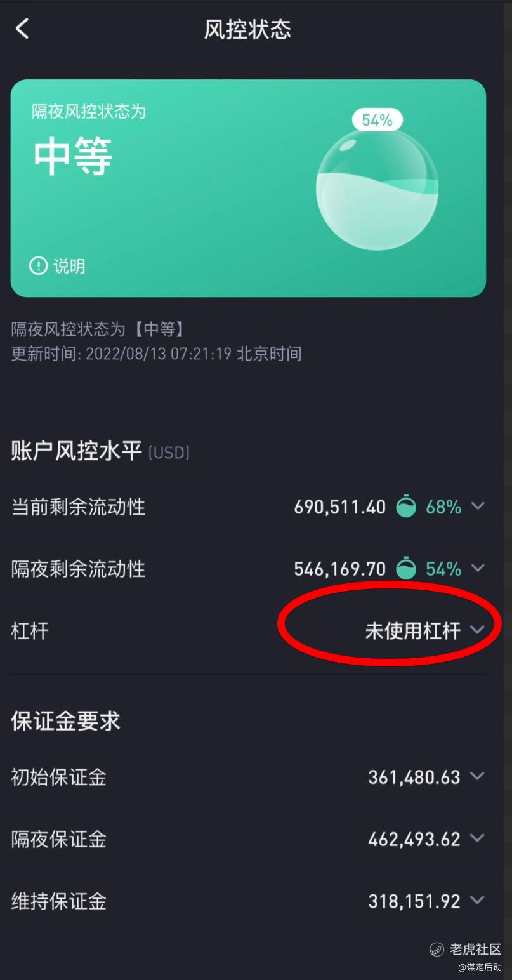
Task: Expand the 初始保证金 chevron
Action: click(x=477, y=776)
